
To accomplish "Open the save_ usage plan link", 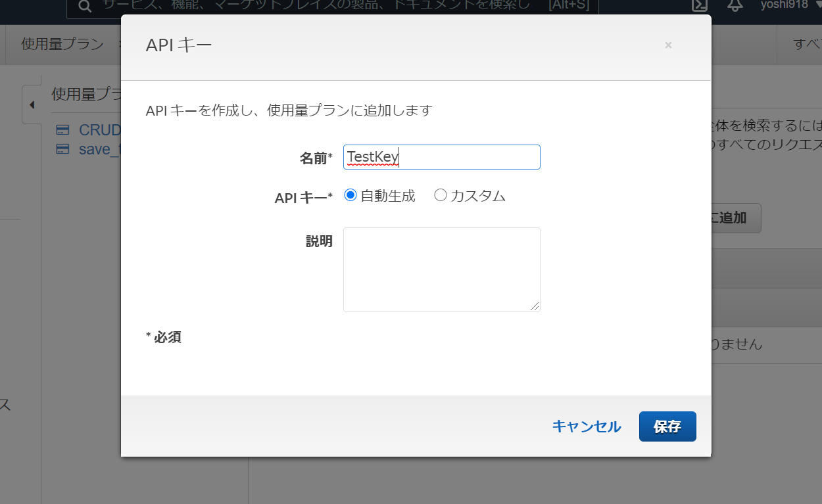I will point(99,149).
